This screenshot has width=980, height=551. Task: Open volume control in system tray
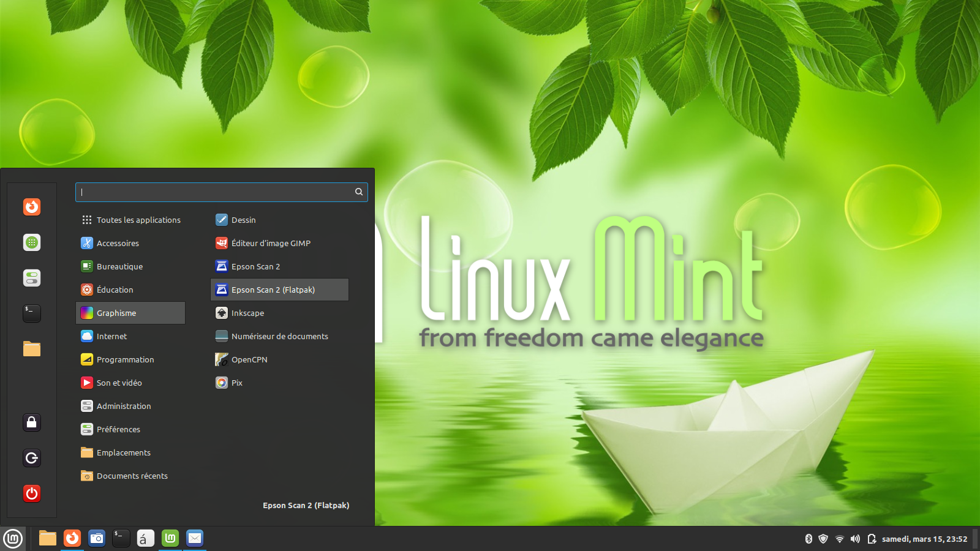[855, 539]
